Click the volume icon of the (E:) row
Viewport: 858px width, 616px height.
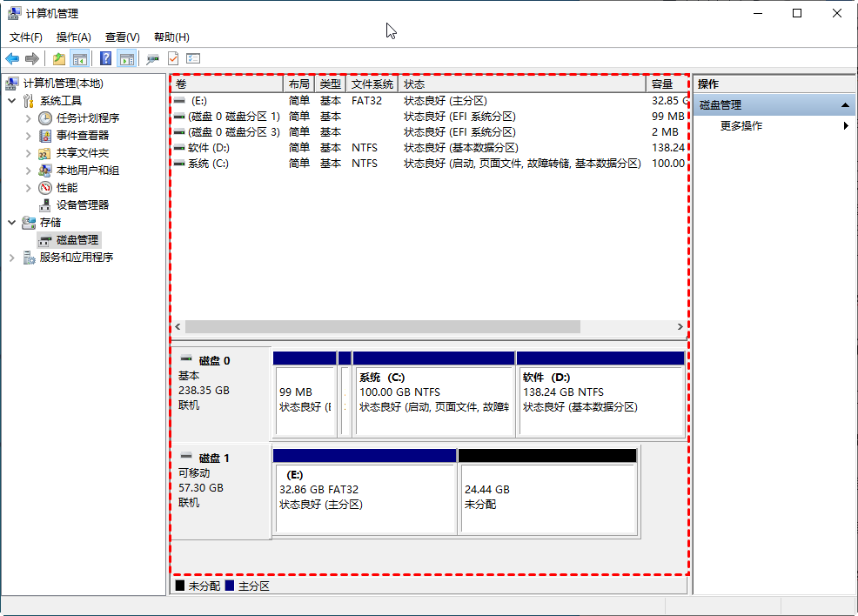[179, 101]
